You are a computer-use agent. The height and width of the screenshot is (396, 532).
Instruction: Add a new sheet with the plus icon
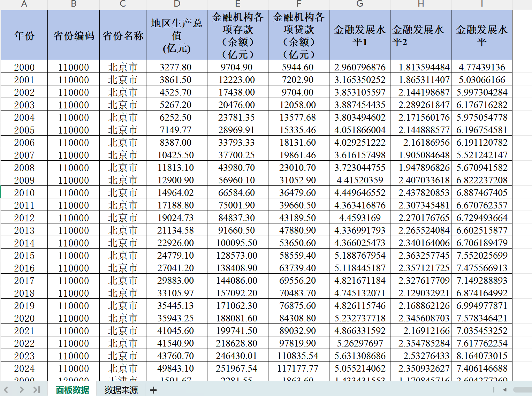click(x=153, y=390)
